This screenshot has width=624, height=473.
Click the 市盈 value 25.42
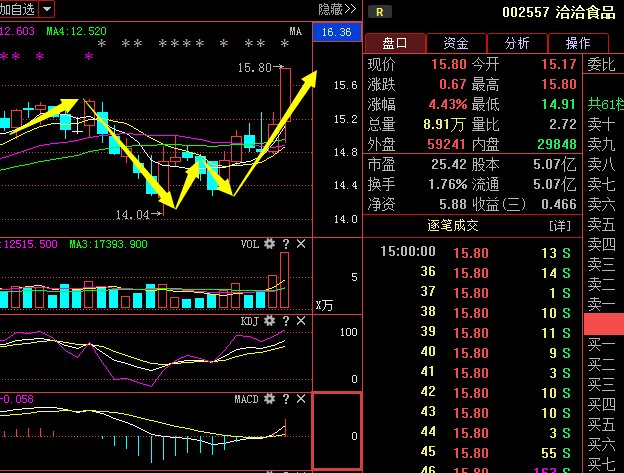coord(448,164)
